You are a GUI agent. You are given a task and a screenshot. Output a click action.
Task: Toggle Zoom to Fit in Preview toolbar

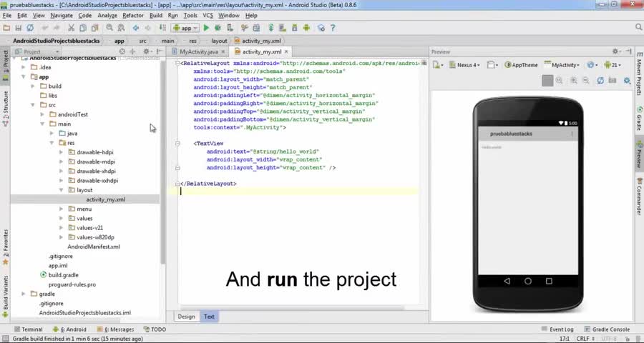pyautogui.click(x=547, y=81)
